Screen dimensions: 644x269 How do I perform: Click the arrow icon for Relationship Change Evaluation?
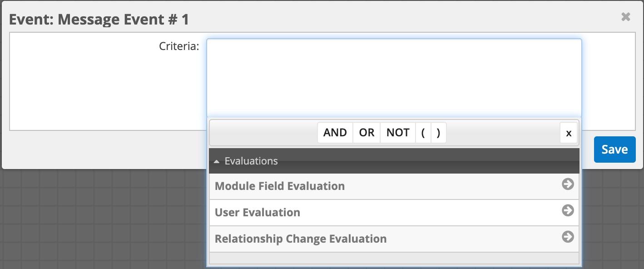(x=568, y=237)
